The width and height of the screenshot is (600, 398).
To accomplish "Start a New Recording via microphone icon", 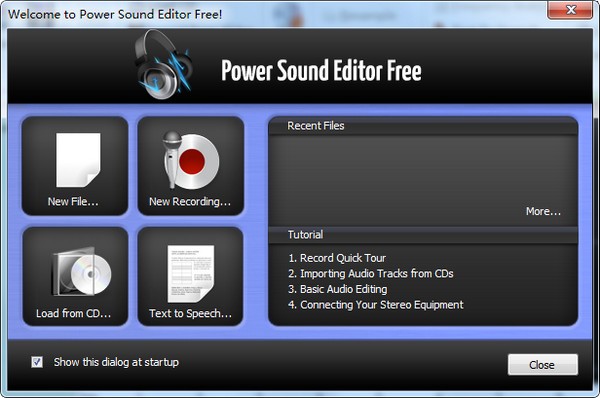I will [191, 160].
